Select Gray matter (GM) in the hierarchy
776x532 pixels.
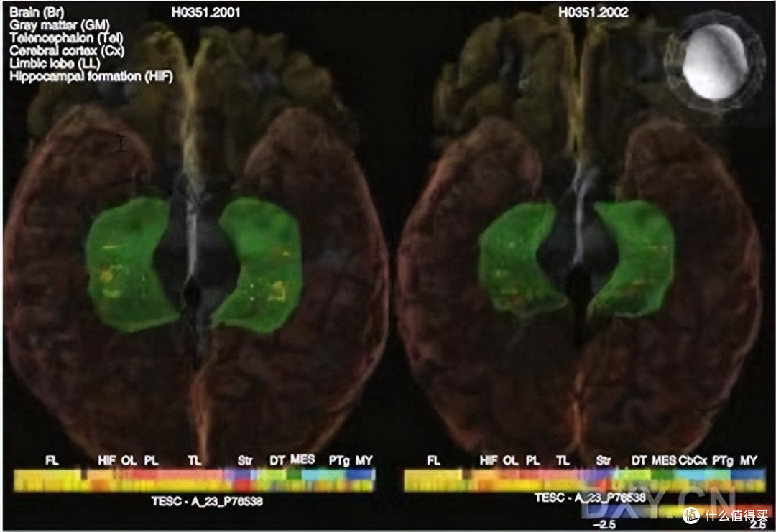click(x=60, y=25)
